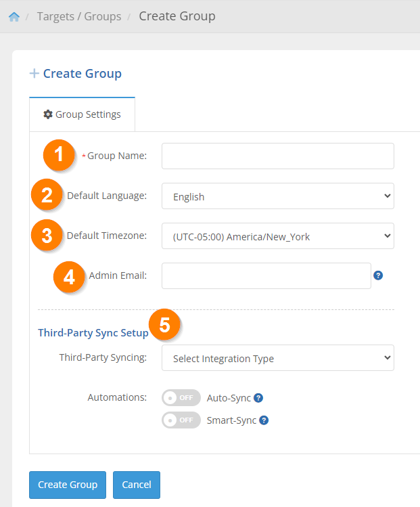
Task: Open the Auto-Sync help tooltip icon
Action: [x=258, y=398]
